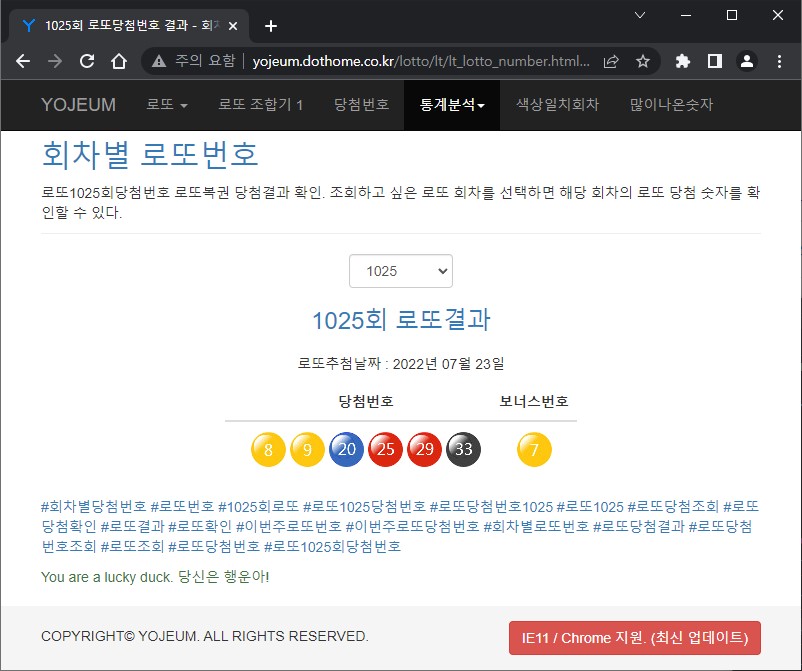
Task: Open the 색상일치회차 menu item
Action: [557, 105]
